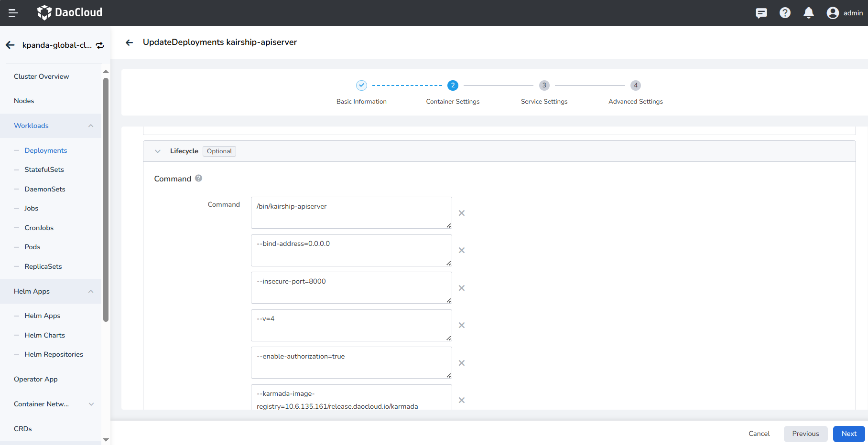Collapse the Workloads section in sidebar
868x445 pixels.
pyautogui.click(x=91, y=126)
